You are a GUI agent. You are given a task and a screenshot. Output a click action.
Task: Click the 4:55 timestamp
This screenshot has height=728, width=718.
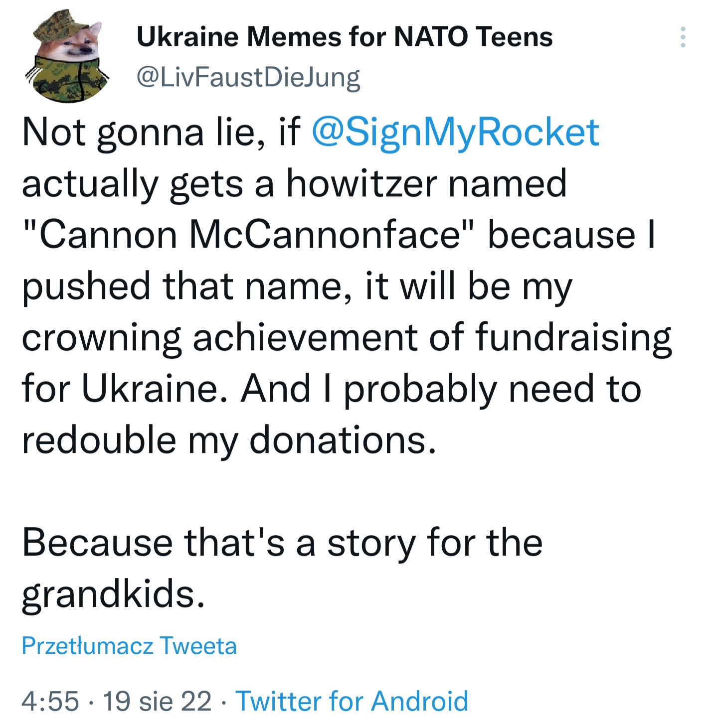50,701
